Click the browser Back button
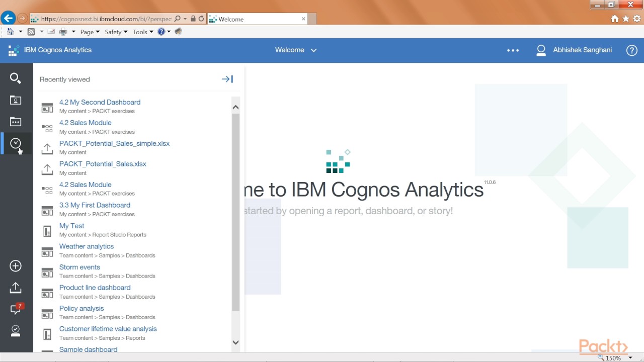The image size is (644, 362). (x=8, y=19)
